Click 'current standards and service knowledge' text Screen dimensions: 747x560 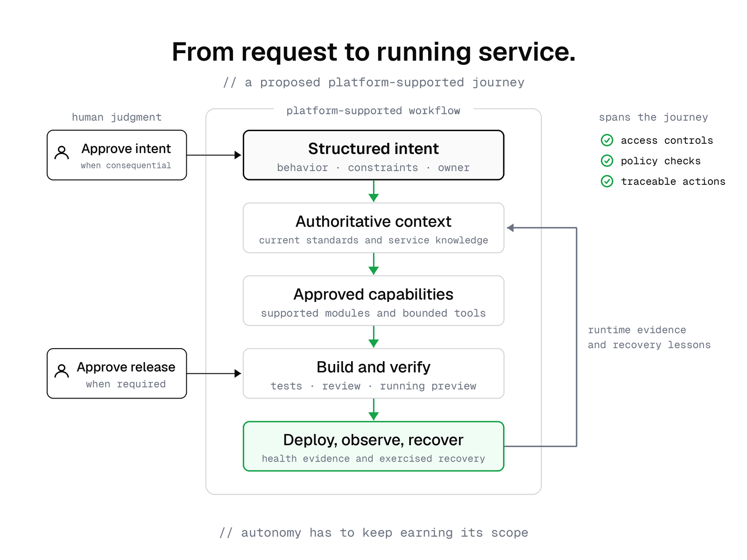point(373,240)
